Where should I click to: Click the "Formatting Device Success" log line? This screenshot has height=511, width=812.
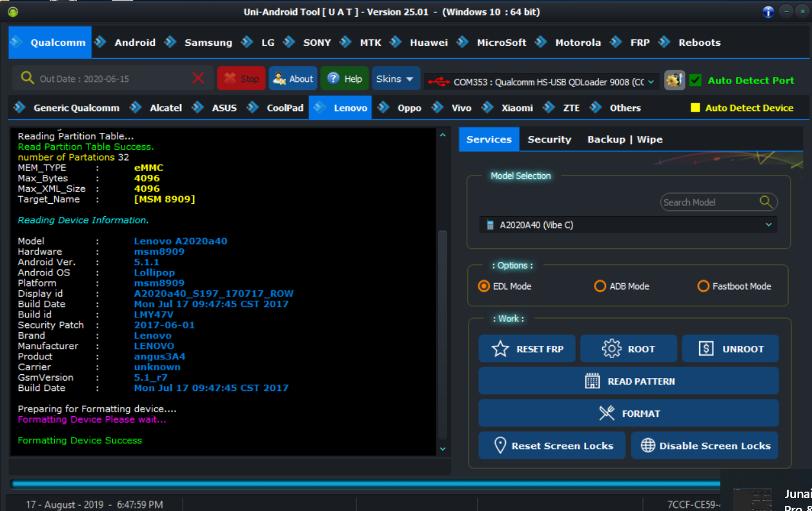(x=80, y=440)
